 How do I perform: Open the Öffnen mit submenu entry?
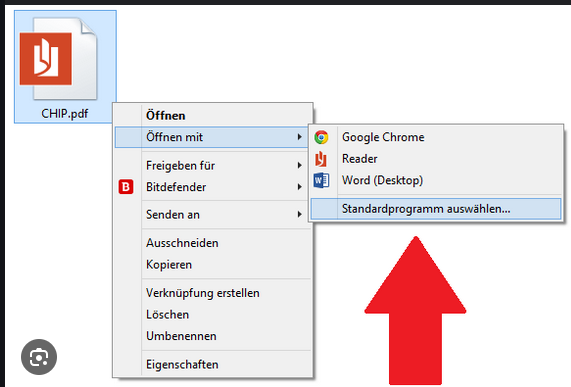click(212, 137)
